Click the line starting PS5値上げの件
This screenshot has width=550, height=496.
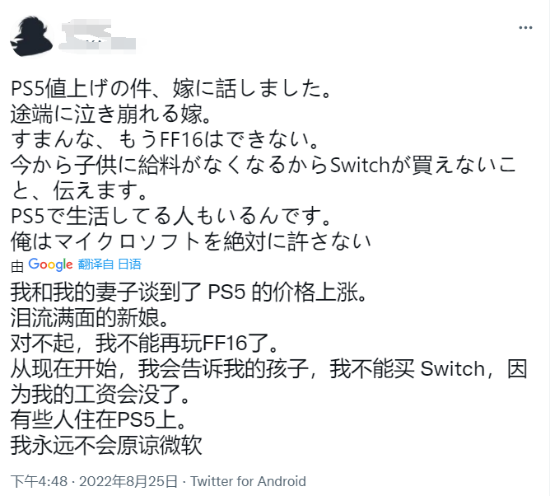click(x=171, y=88)
